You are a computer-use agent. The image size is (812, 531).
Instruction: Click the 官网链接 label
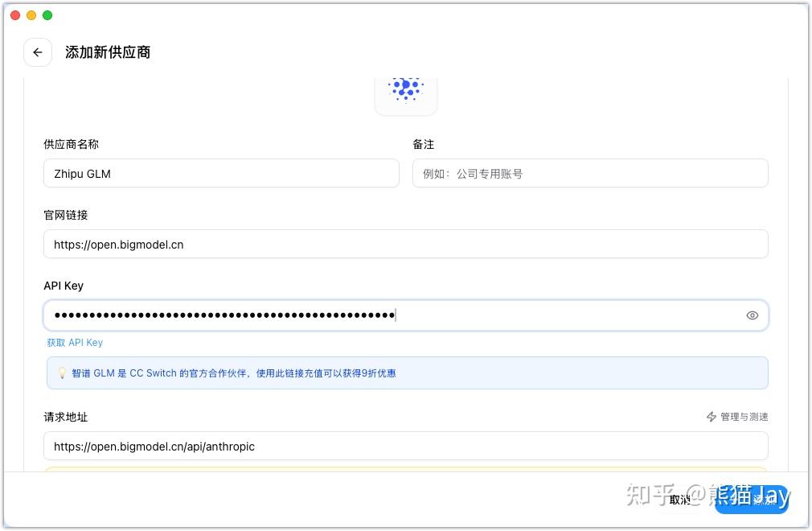[x=66, y=215]
